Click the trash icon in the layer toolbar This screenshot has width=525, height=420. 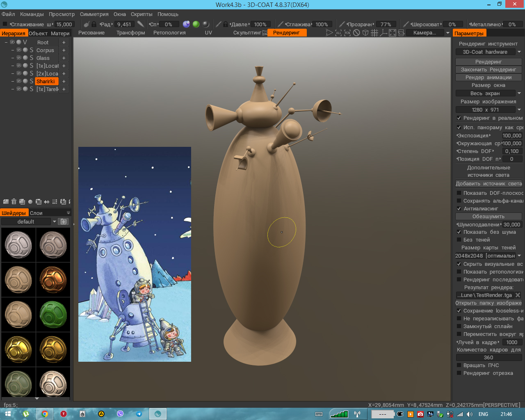[14, 202]
